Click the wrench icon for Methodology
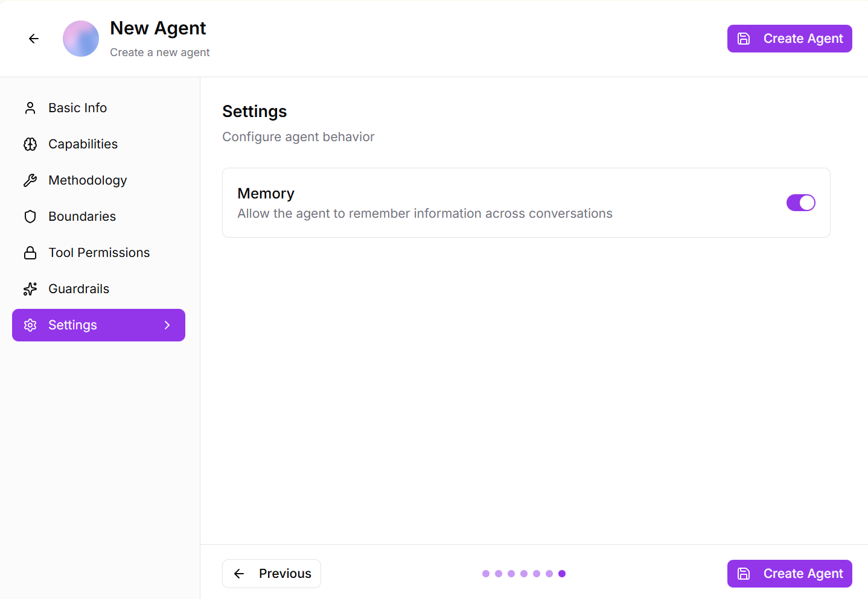 [30, 180]
